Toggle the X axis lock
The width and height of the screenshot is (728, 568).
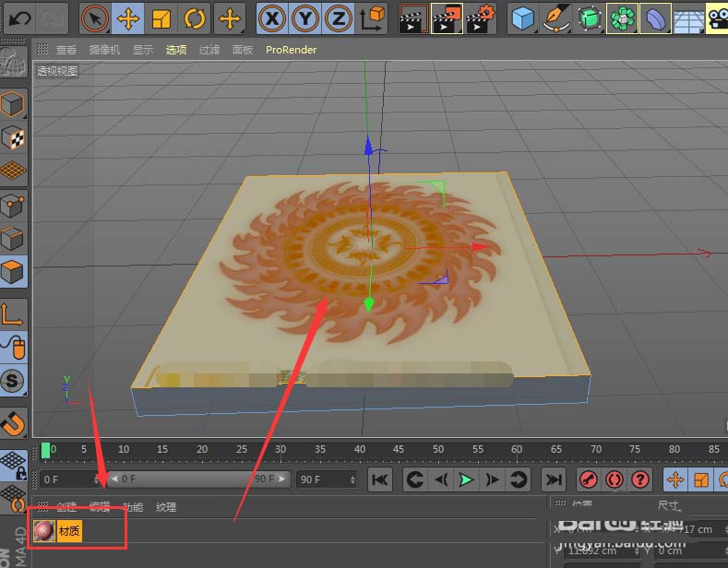[x=272, y=18]
